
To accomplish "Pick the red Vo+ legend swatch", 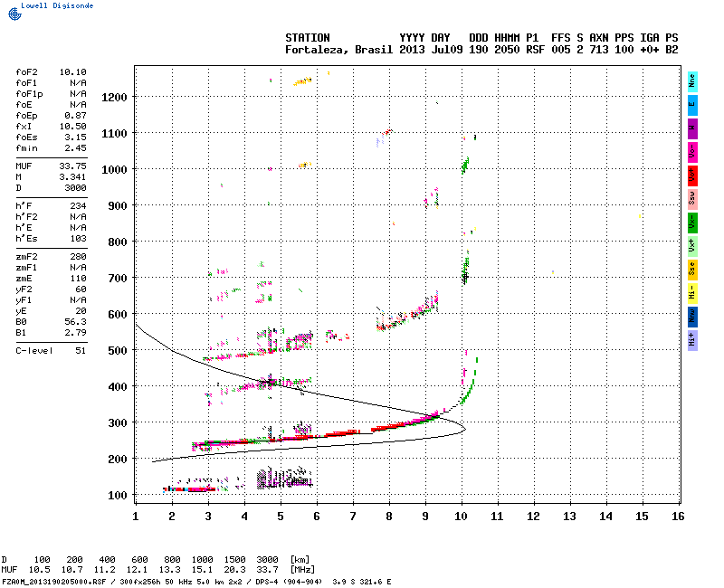I will [x=692, y=175].
